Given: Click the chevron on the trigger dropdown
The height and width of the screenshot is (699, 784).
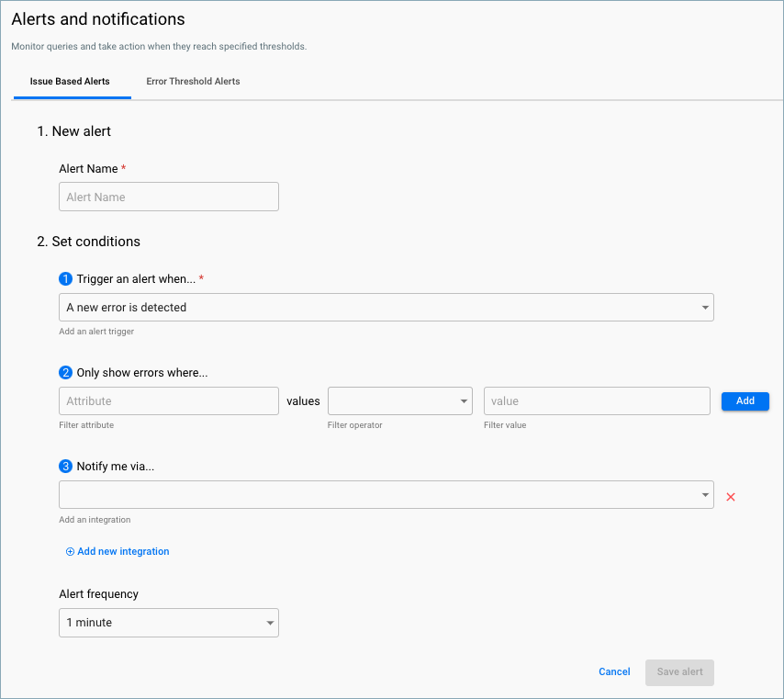Looking at the screenshot, I should point(704,307).
